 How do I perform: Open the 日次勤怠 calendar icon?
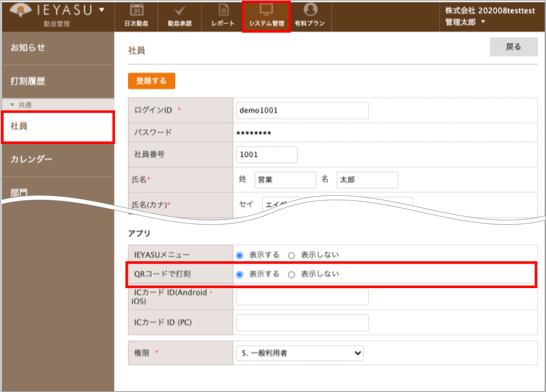click(137, 10)
